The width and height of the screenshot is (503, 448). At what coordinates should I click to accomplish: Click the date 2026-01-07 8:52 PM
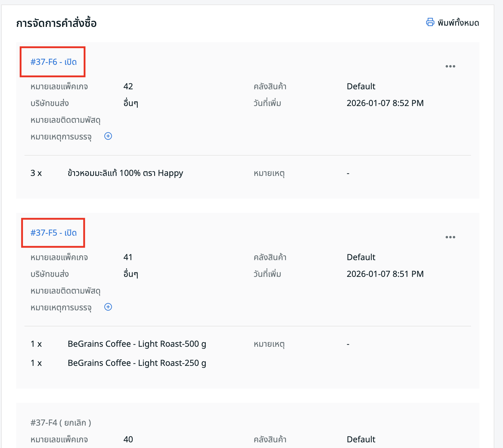(385, 103)
